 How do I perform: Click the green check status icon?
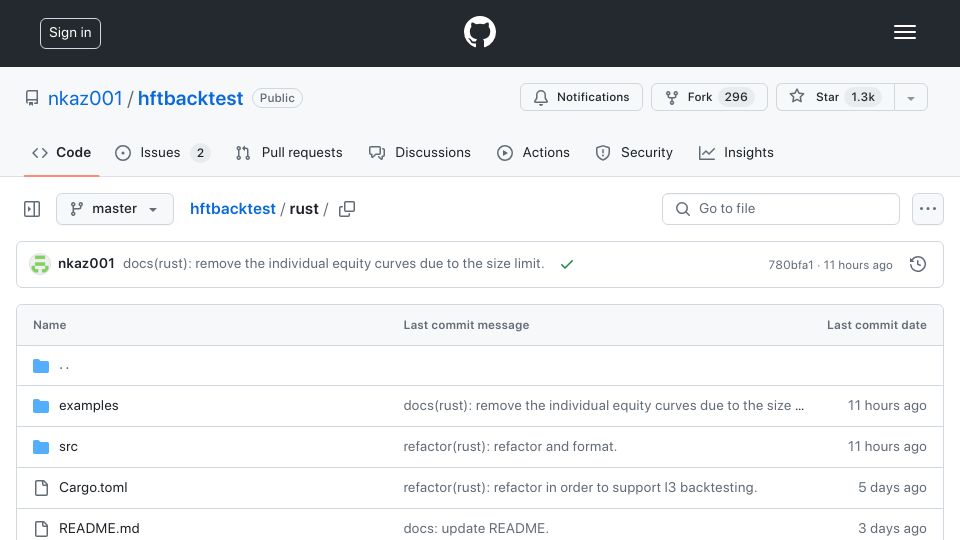tap(567, 264)
